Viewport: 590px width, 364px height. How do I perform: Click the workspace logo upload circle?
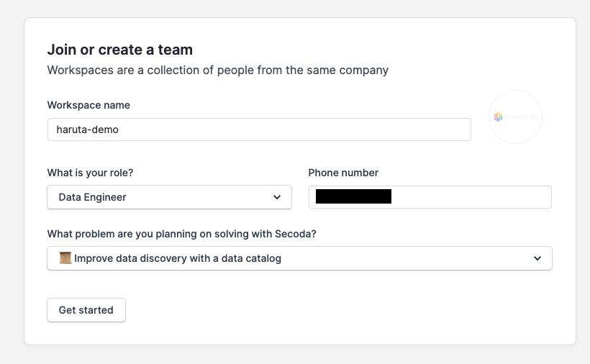point(515,117)
